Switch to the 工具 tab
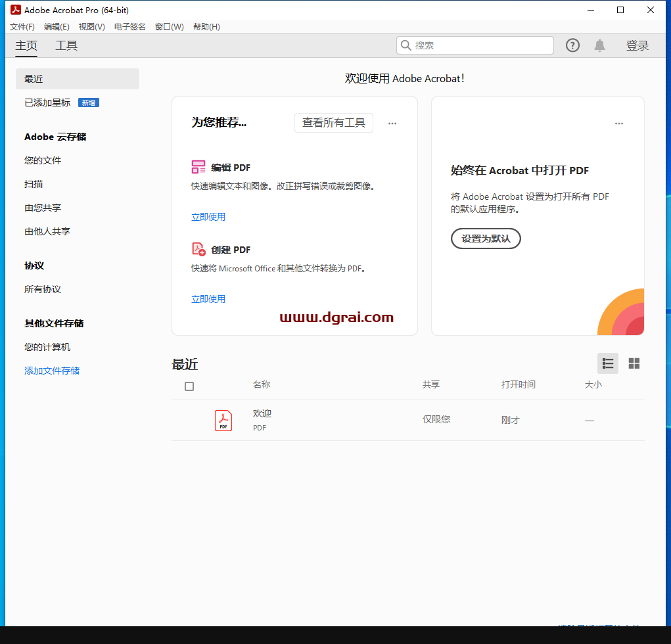This screenshot has height=644, width=671. (66, 45)
